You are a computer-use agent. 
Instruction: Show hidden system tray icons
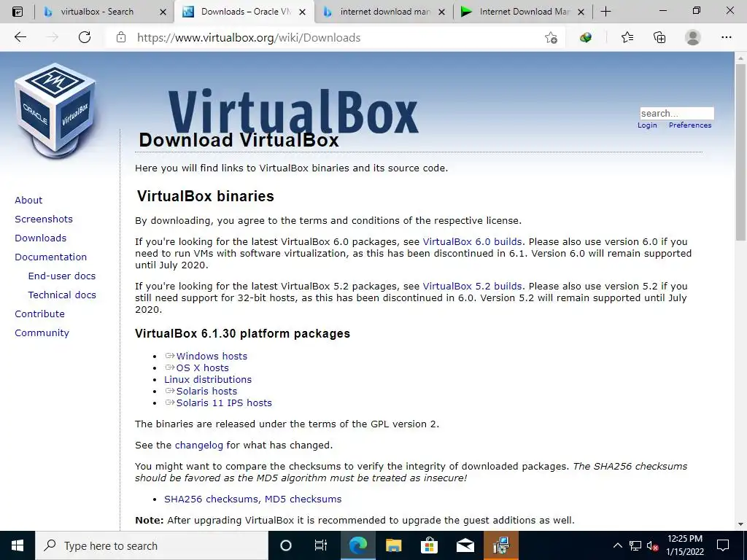click(617, 545)
